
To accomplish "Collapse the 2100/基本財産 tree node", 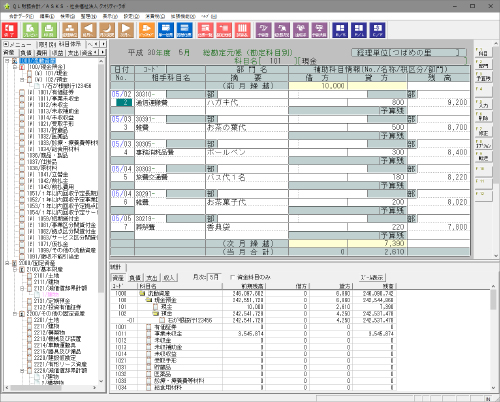I will click(15, 269).
